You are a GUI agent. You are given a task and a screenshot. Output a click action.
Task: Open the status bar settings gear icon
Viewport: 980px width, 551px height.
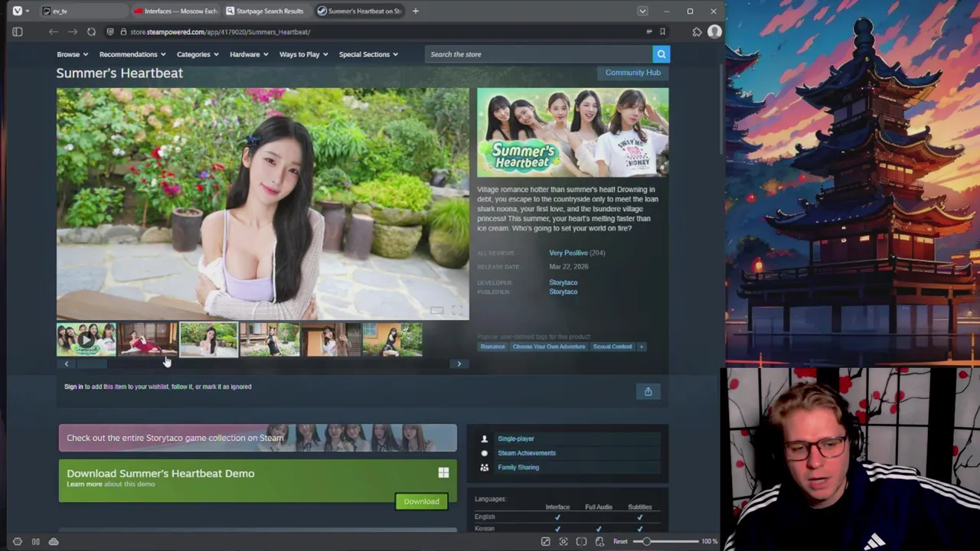pyautogui.click(x=17, y=541)
